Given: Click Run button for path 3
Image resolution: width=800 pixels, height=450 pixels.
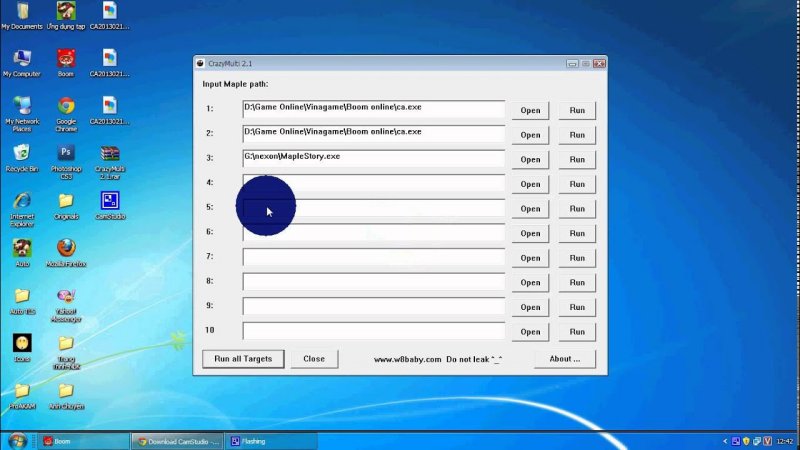Looking at the screenshot, I should [577, 159].
